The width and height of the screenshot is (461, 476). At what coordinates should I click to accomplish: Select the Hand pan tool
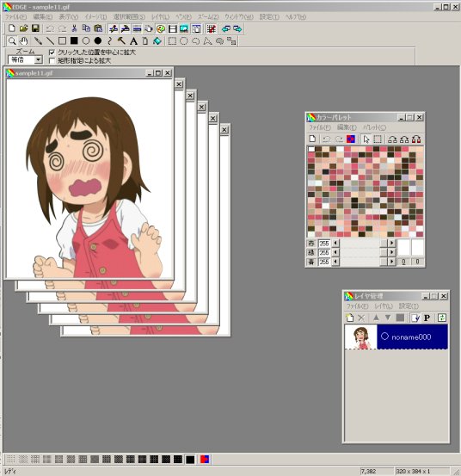coord(24,41)
